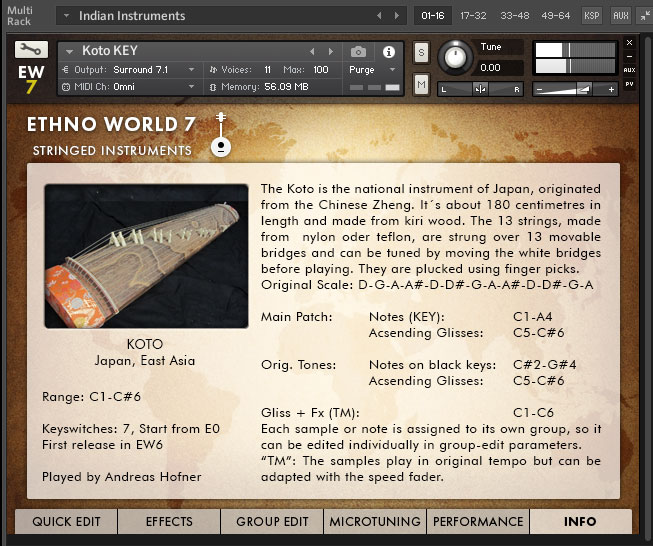The width and height of the screenshot is (653, 546).
Task: Increase volume with the plus sign
Action: pos(611,90)
